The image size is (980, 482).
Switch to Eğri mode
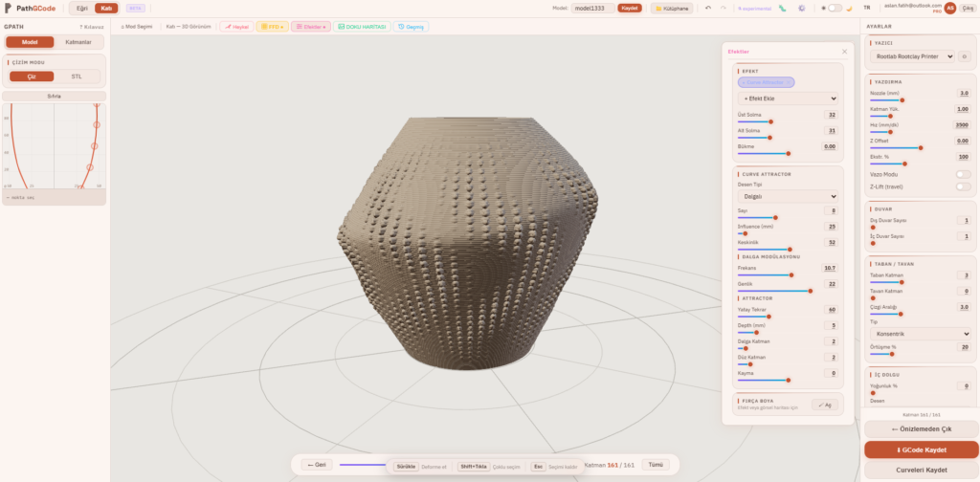point(82,8)
